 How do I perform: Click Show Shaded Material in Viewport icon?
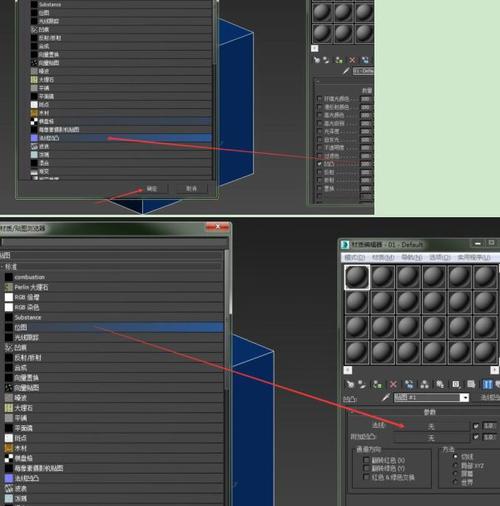pos(471,384)
